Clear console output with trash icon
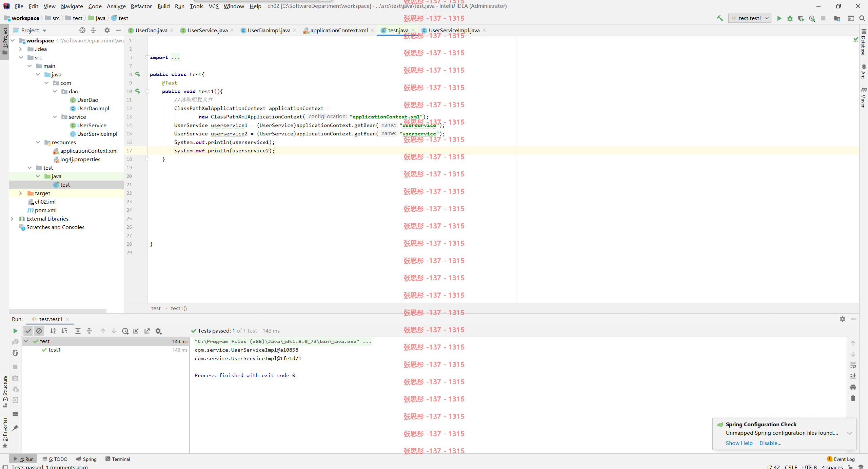Viewport: 868px width, 469px height. 853,398
